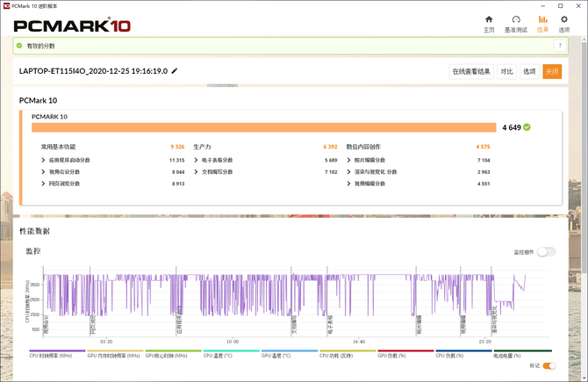The image size is (588, 382).
Task: Click 在线查看结果 button
Action: [470, 72]
